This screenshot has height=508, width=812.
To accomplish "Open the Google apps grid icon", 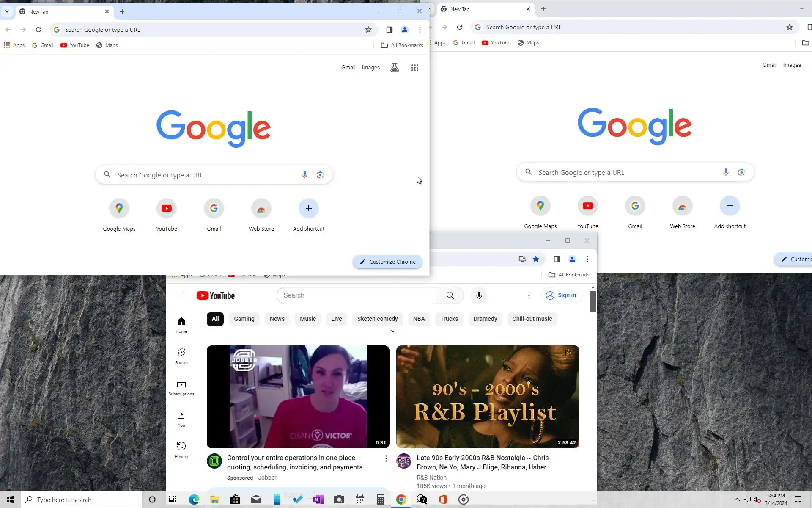I will click(414, 68).
